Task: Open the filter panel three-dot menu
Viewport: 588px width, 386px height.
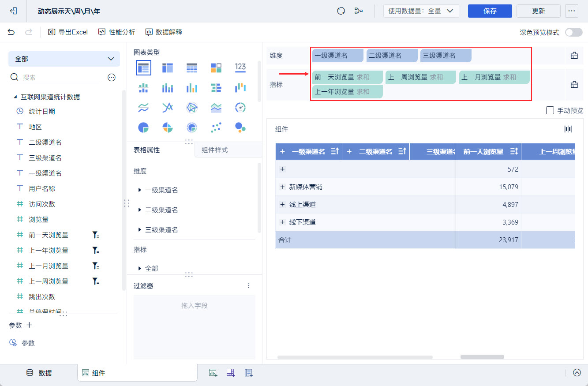Action: pyautogui.click(x=249, y=286)
